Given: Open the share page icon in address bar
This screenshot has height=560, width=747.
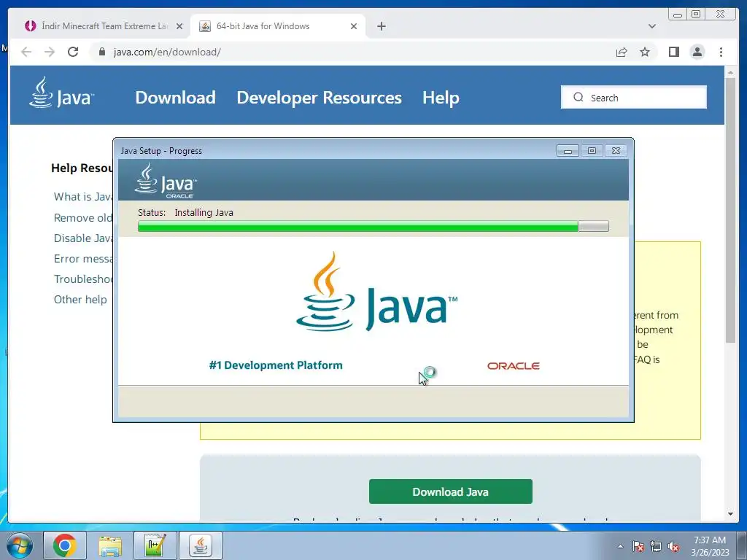Looking at the screenshot, I should [622, 52].
